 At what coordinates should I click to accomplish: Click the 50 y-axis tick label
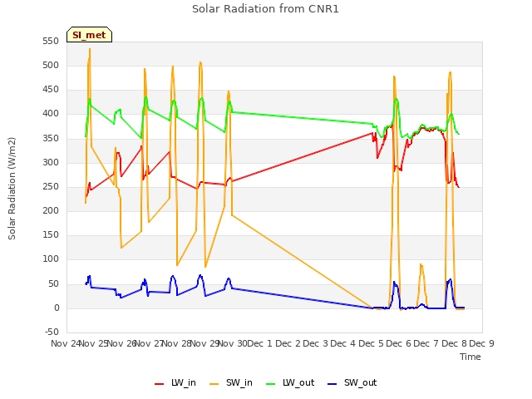coord(53,283)
